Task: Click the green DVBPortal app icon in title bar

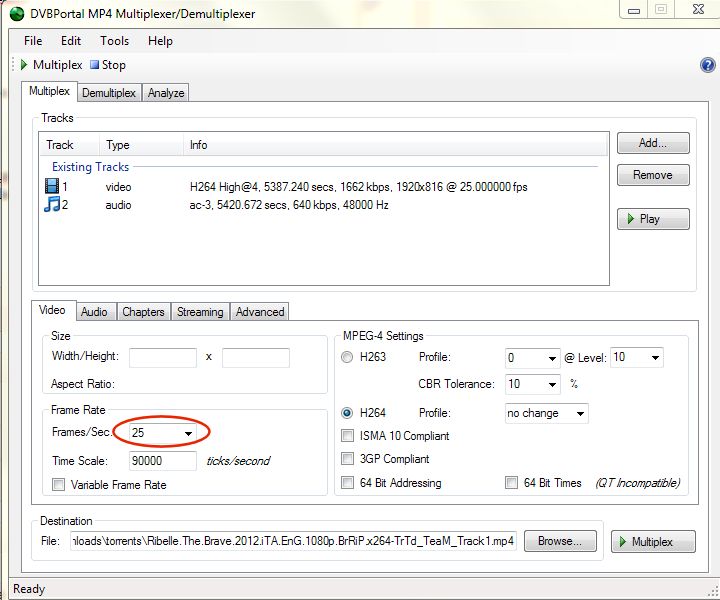Action: pos(17,13)
